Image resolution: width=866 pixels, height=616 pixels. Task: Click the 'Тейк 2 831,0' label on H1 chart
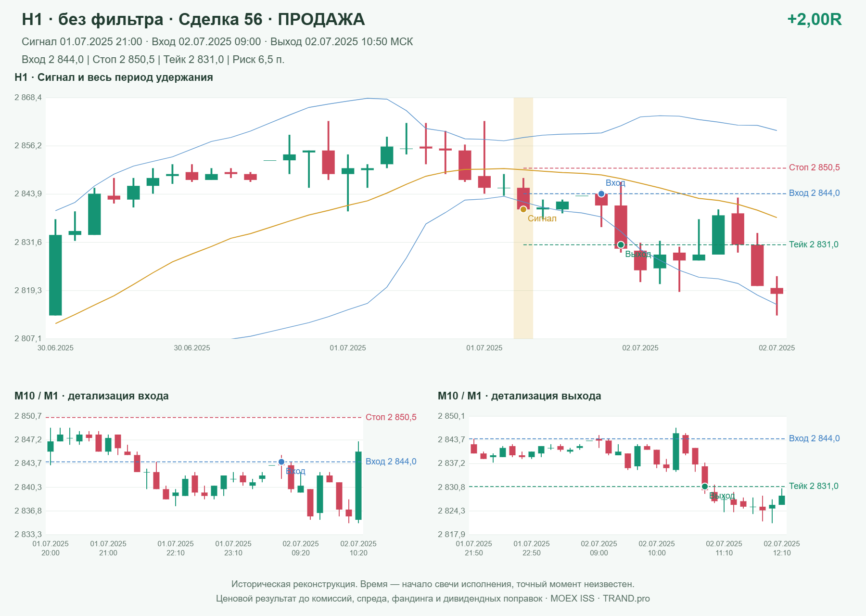[814, 244]
